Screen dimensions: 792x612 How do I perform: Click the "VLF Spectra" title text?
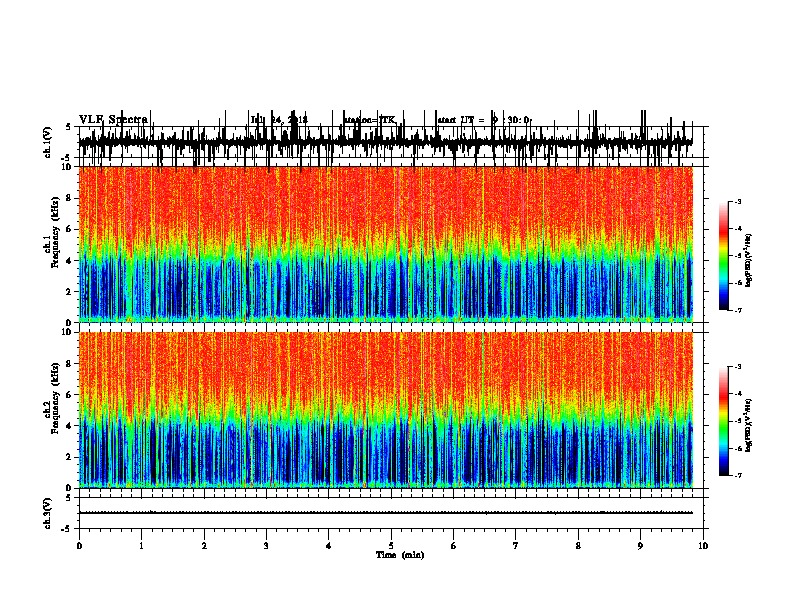113,119
